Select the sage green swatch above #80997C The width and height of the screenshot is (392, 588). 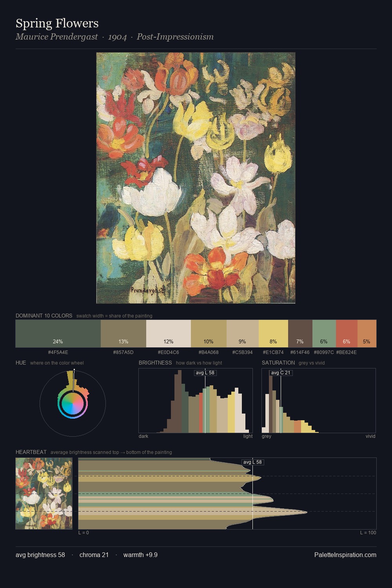click(324, 334)
